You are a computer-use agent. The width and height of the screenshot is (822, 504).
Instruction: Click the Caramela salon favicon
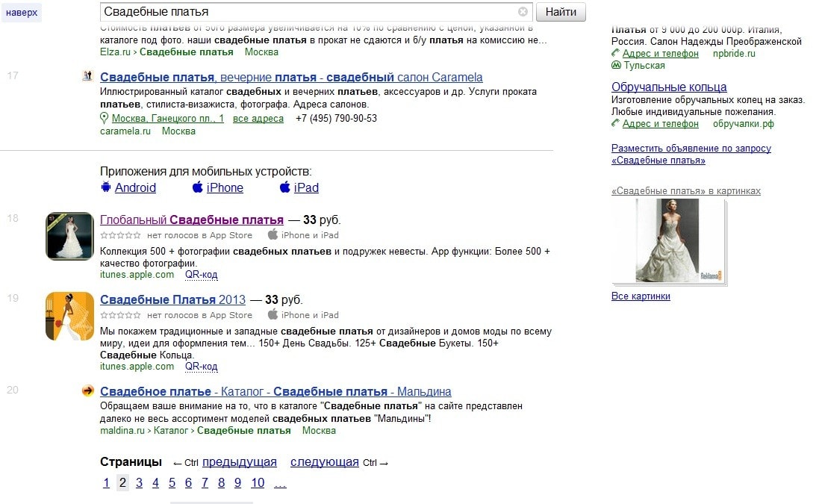point(87,77)
